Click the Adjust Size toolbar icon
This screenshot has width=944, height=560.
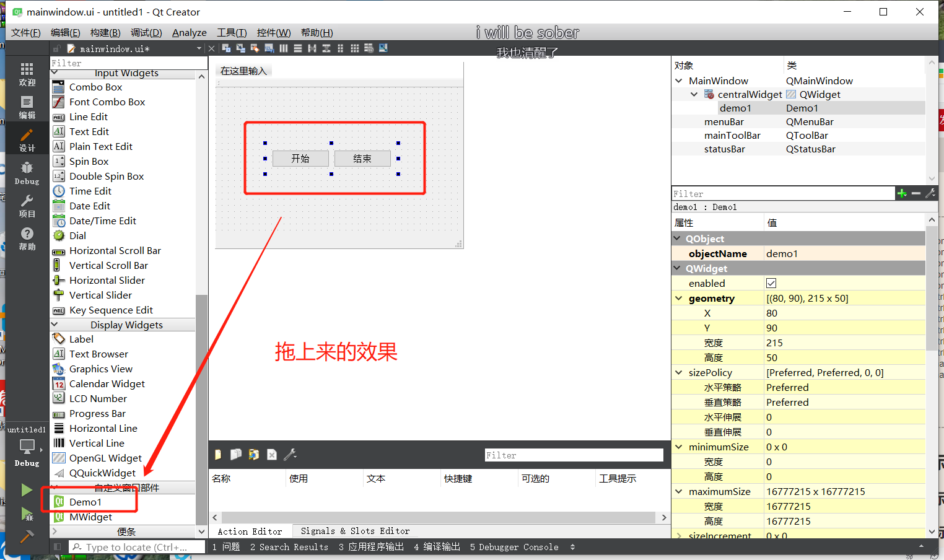click(x=384, y=48)
